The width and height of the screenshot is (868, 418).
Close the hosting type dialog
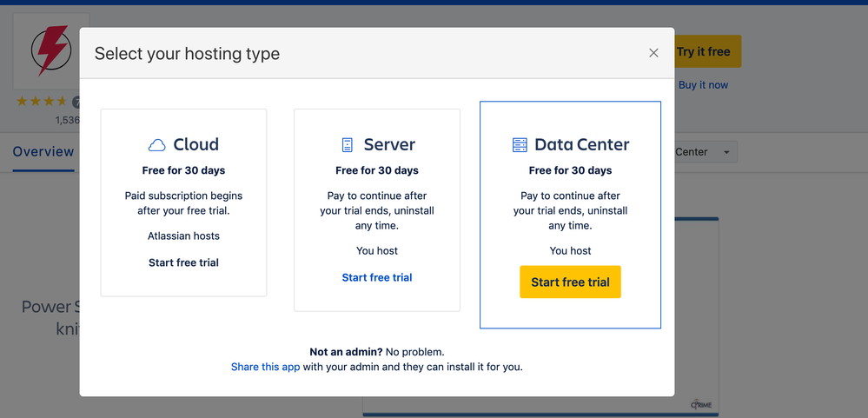pos(653,53)
